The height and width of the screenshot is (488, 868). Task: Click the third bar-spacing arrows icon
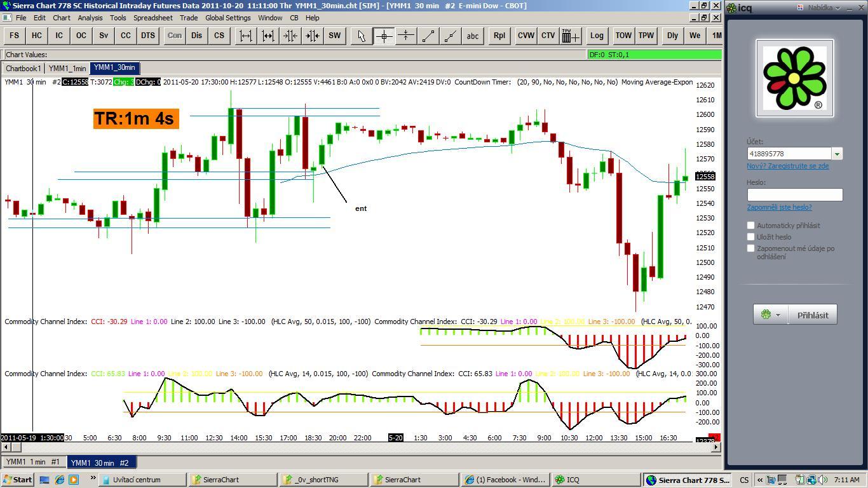coord(290,36)
